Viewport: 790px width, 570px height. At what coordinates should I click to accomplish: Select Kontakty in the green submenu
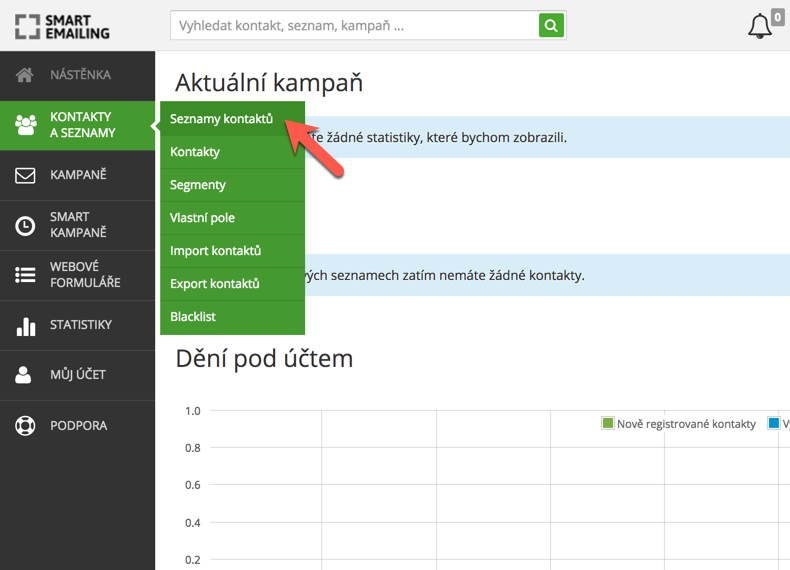pyautogui.click(x=195, y=152)
